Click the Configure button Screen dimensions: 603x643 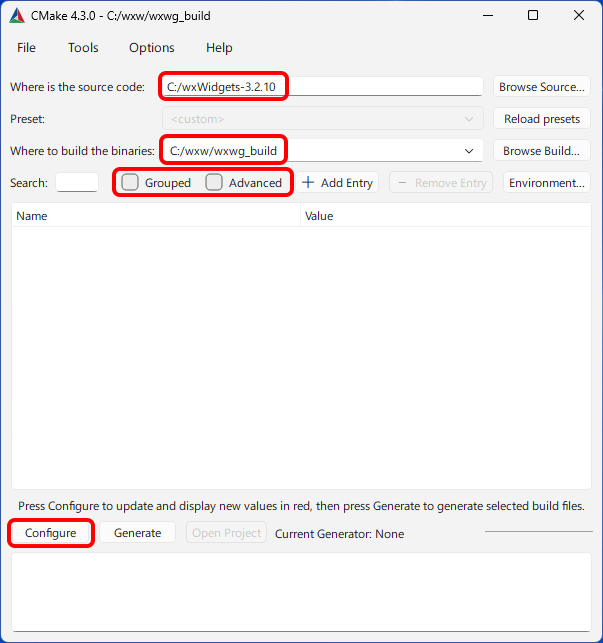click(x=50, y=533)
